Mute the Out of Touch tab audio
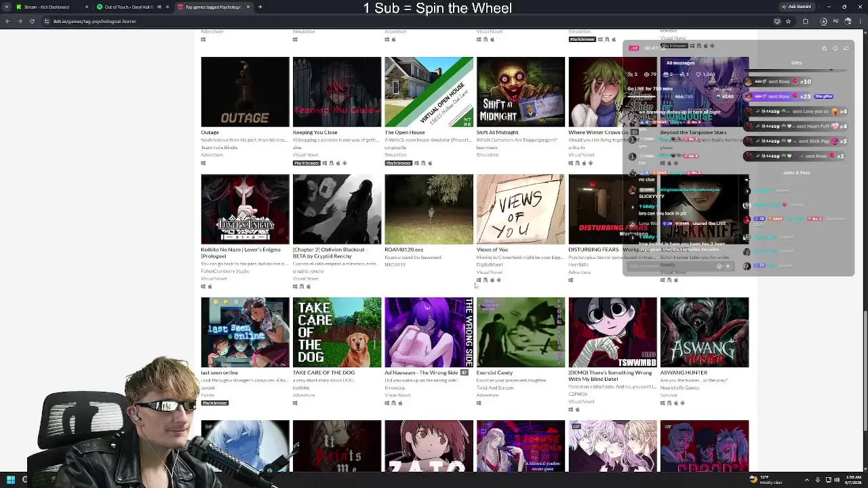This screenshot has width=868, height=488. point(159,7)
